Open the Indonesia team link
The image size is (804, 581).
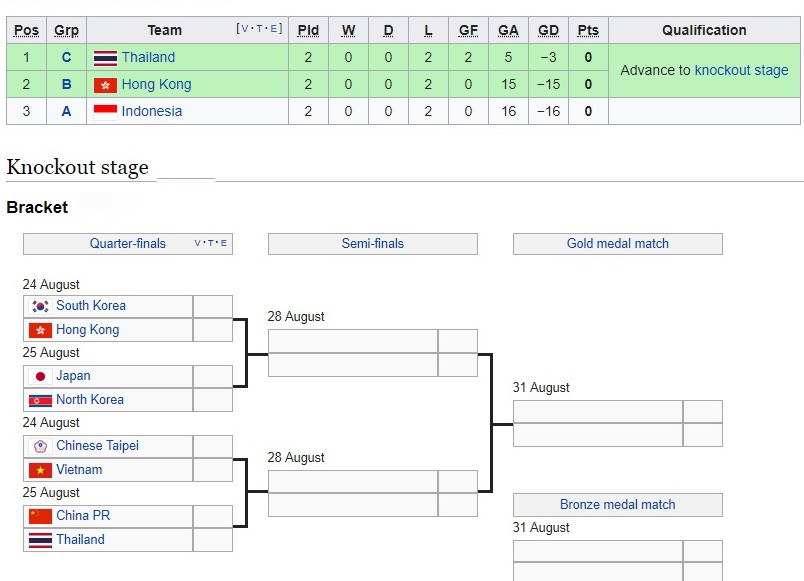click(x=152, y=111)
